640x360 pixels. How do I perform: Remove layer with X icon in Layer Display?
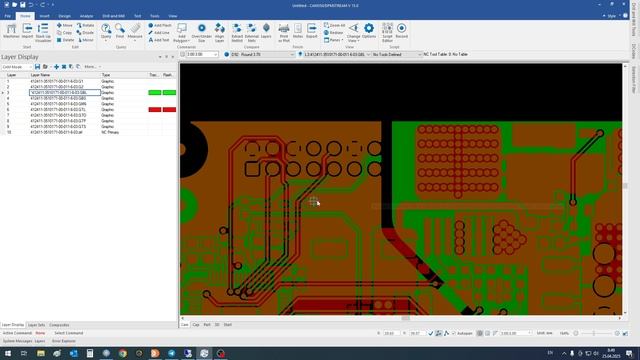click(64, 67)
